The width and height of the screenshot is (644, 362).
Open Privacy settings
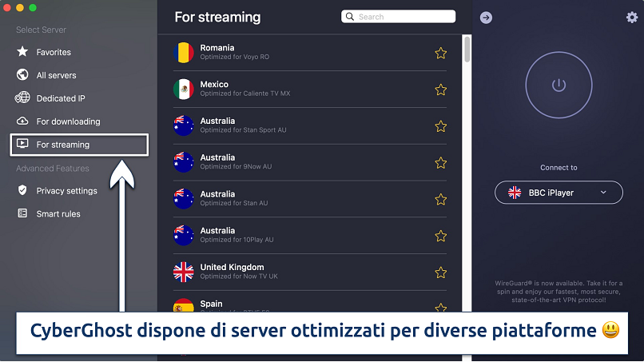(x=66, y=191)
